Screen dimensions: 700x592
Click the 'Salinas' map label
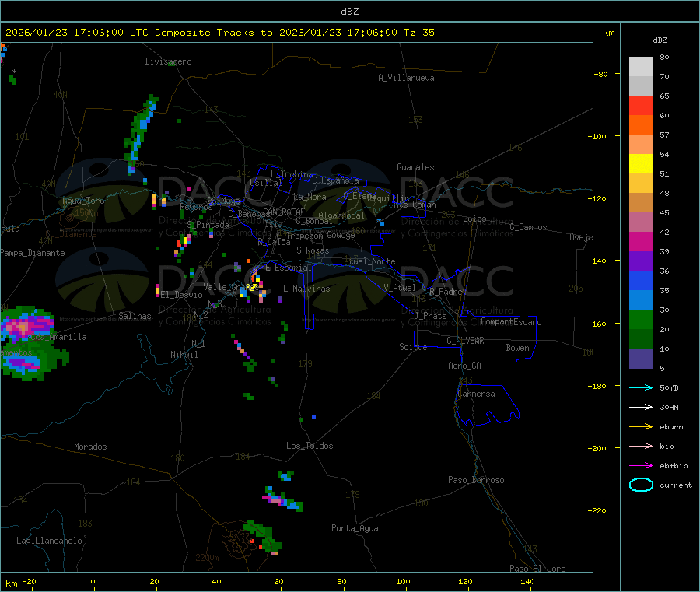pyautogui.click(x=135, y=316)
